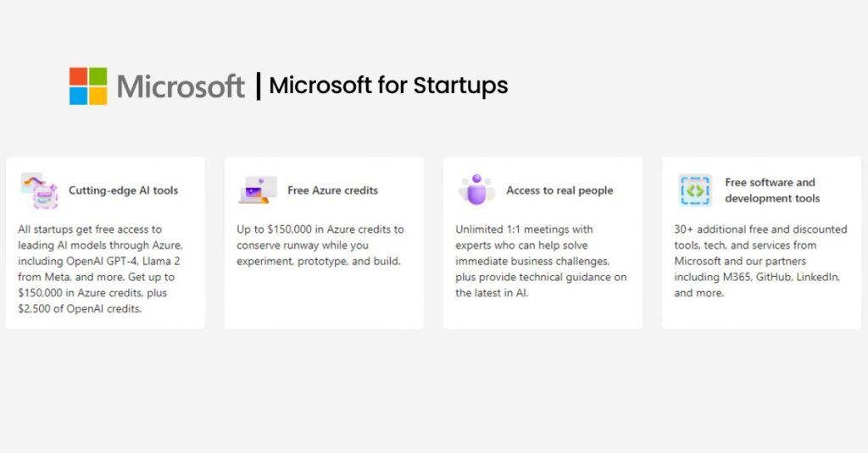868x453 pixels.
Task: Click the 'experiment, prototype, and build' line
Action: click(x=319, y=261)
